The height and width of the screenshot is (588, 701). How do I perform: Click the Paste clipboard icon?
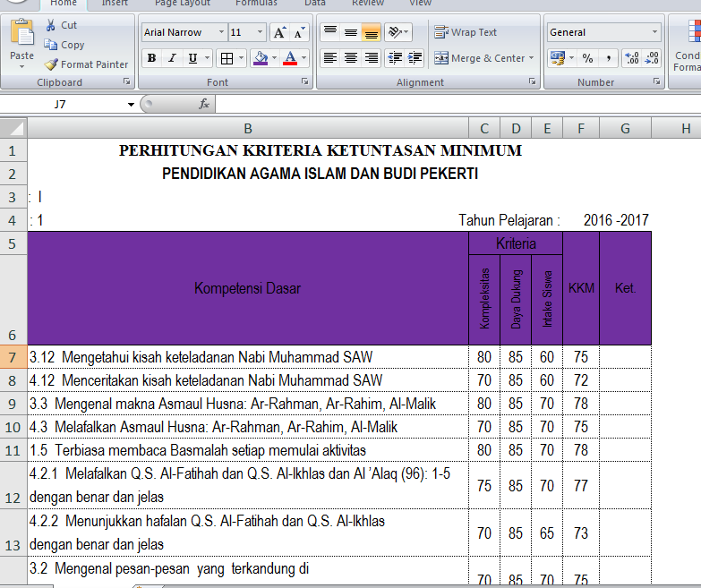tap(21, 32)
